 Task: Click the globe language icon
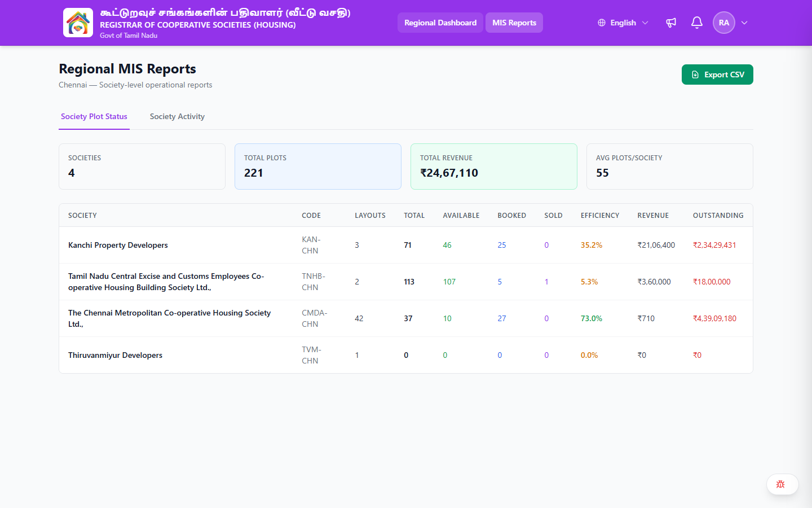click(602, 23)
